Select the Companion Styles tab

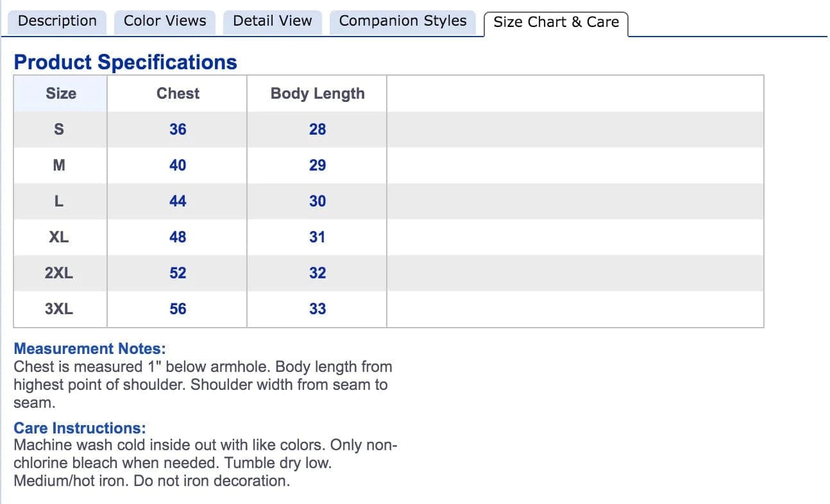[403, 21]
